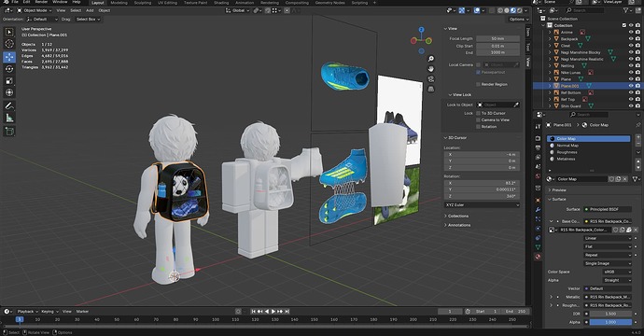
Task: Unlink the Color Map material with X
Action: 624,179
